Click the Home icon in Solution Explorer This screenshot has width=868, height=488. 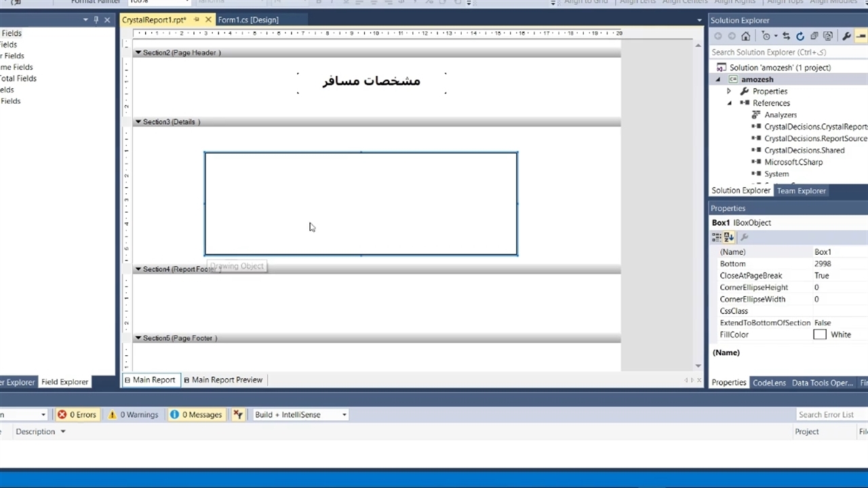746,37
